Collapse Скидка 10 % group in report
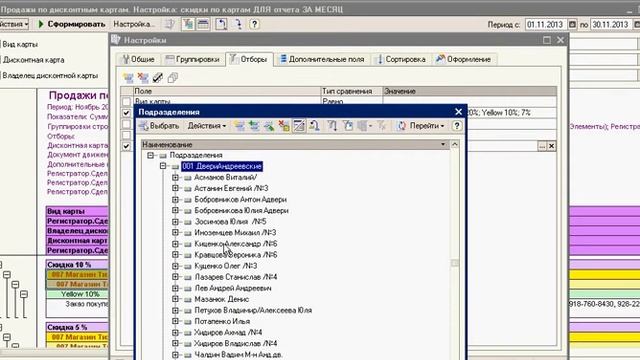640x360 pixels. pos(0,264)
